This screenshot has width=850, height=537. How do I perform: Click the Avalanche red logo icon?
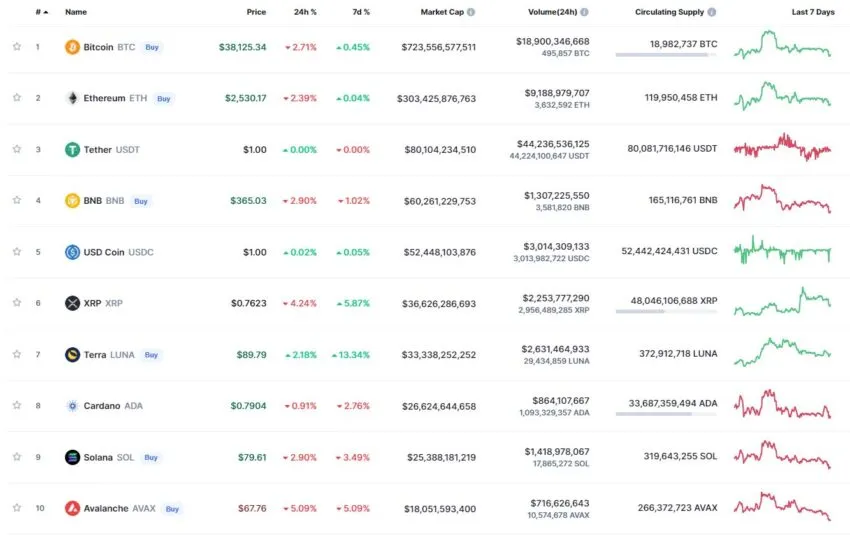(72, 508)
